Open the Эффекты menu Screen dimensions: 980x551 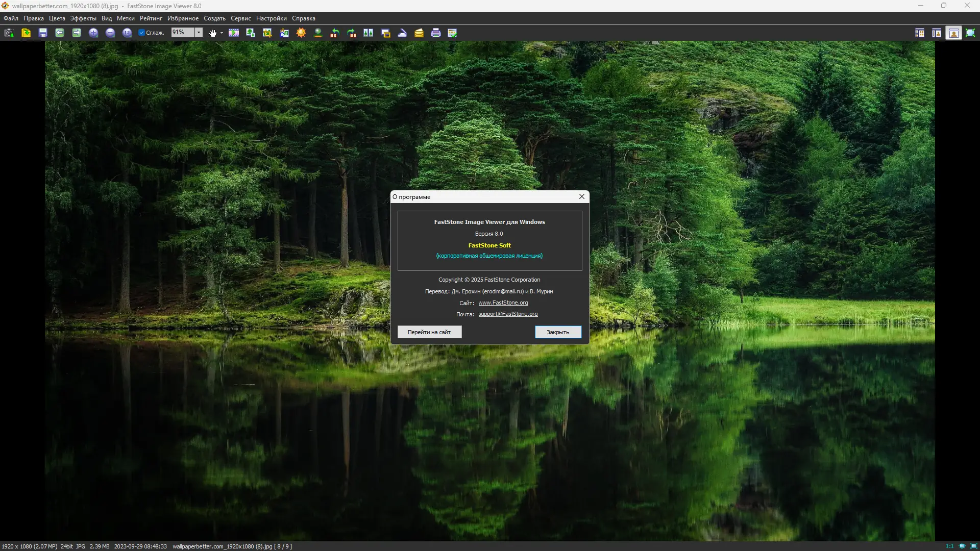[x=83, y=18]
